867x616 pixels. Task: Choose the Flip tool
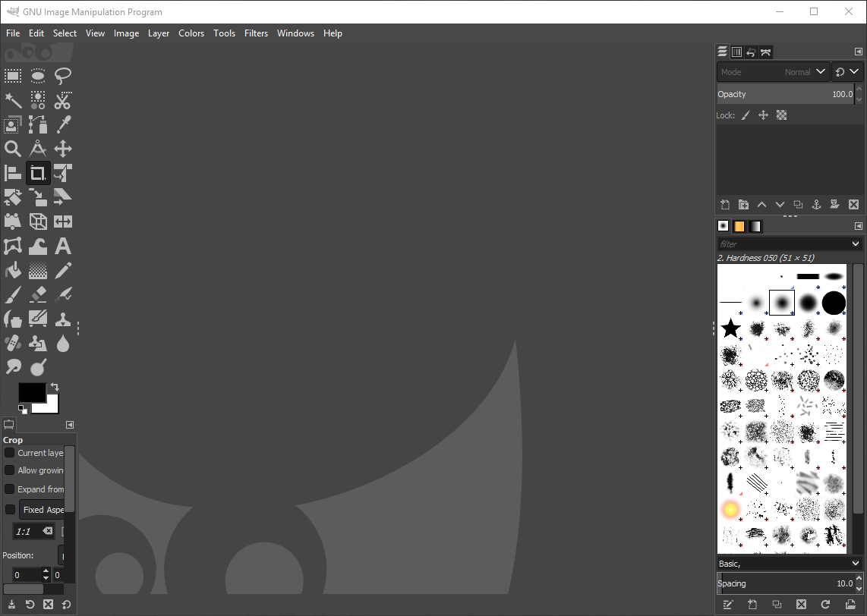tap(62, 222)
